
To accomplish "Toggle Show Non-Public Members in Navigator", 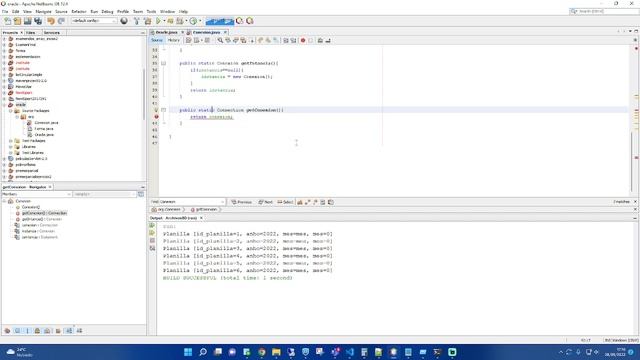I will point(37,331).
